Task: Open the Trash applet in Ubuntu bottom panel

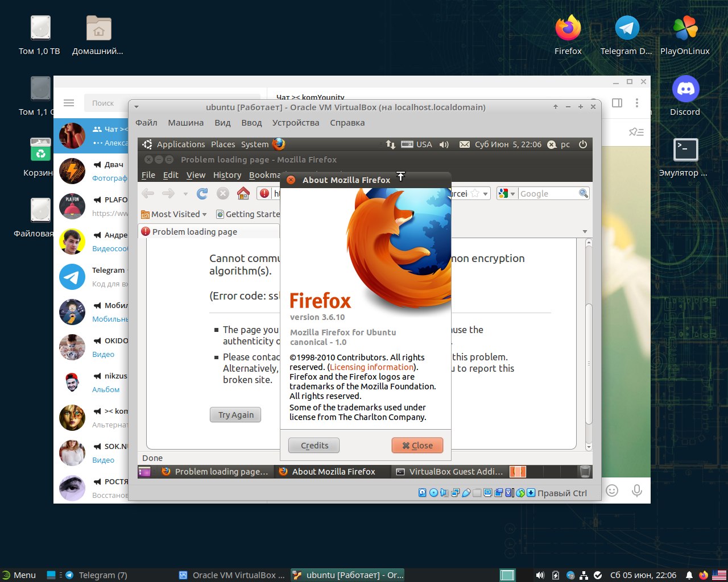Action: [x=585, y=472]
